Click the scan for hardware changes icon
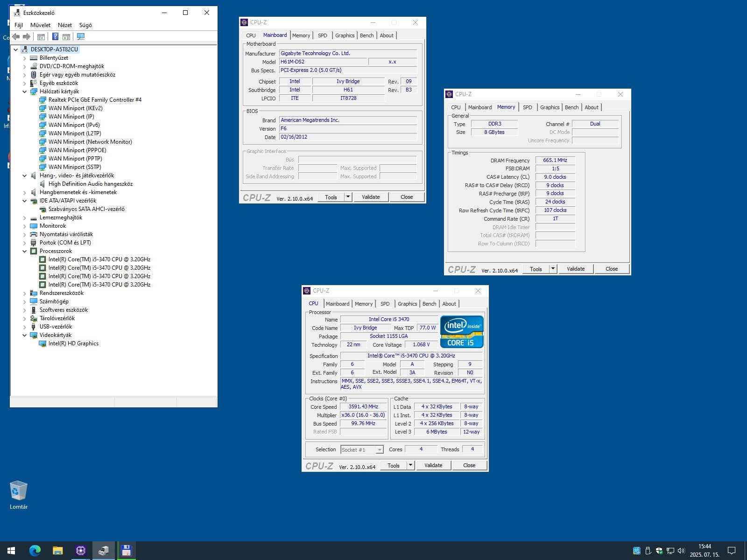747x560 pixels. pos(81,36)
